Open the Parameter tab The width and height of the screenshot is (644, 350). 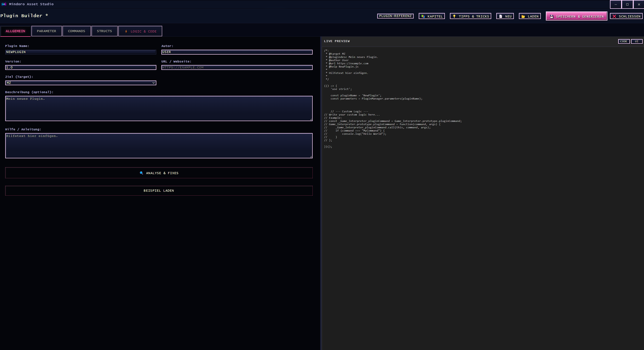pos(47,31)
